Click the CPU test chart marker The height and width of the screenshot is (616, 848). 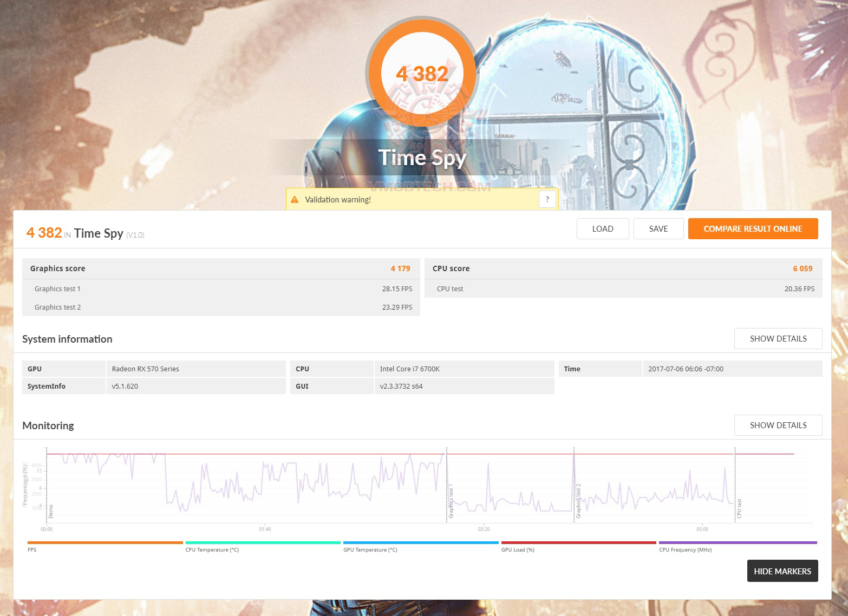coord(739,508)
